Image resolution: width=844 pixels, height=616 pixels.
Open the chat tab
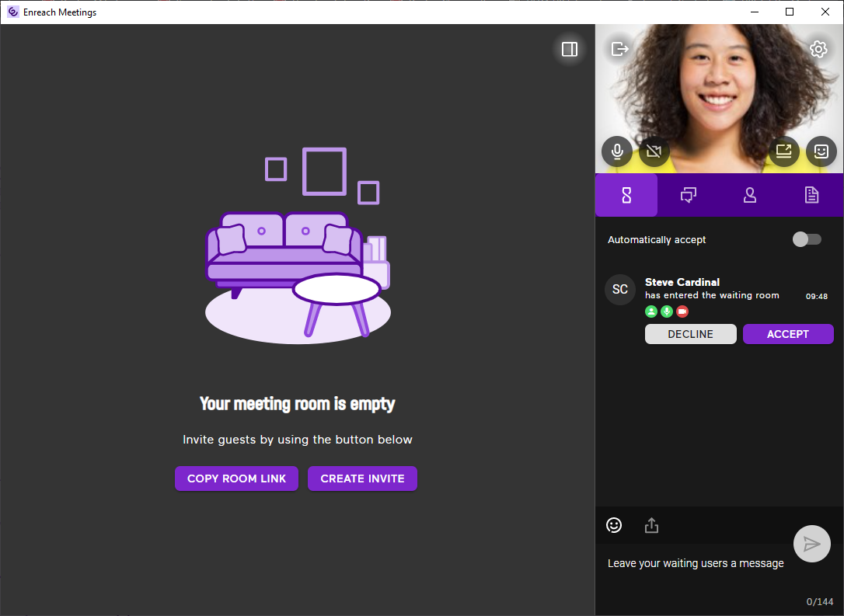pyautogui.click(x=688, y=195)
